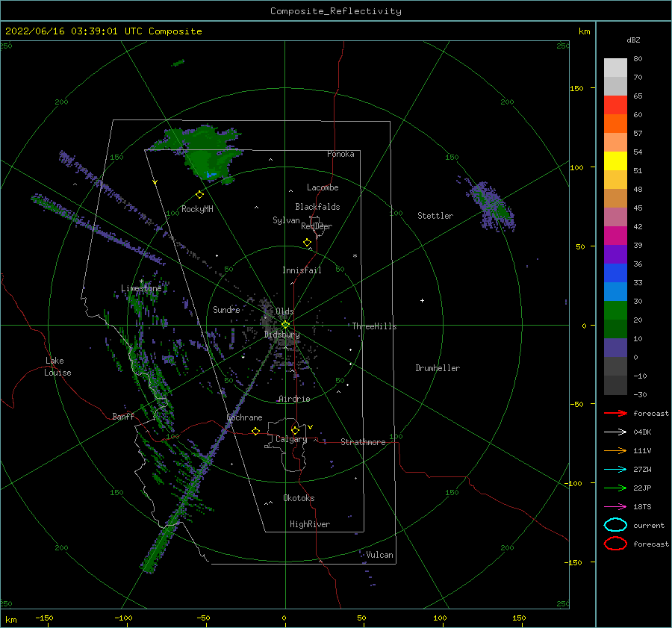672x628 pixels.
Task: Click the Drumheller label
Action: tap(438, 368)
